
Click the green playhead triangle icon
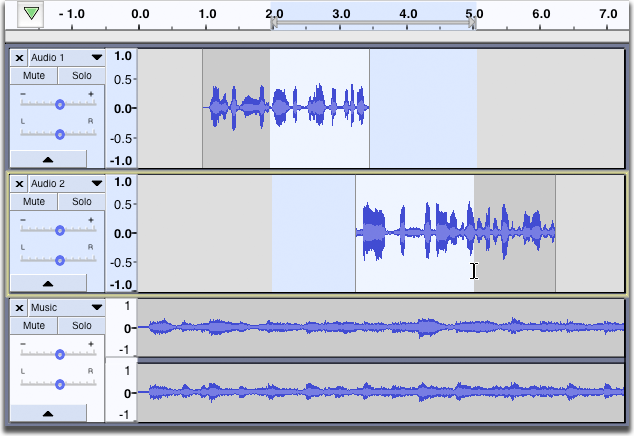tap(31, 14)
